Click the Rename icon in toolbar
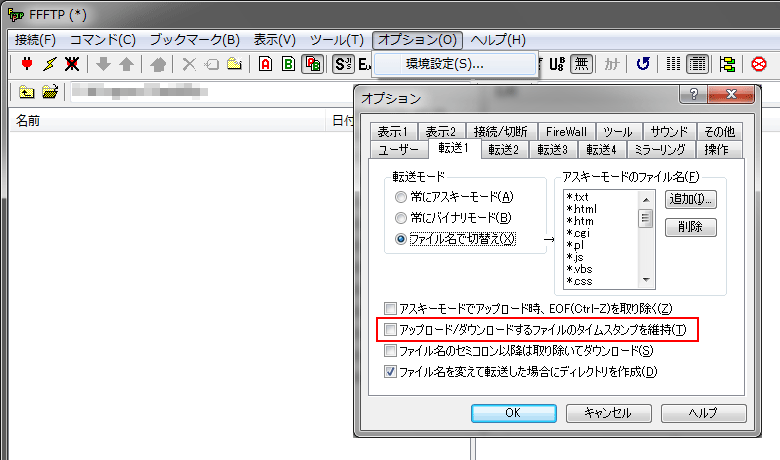Screen dimensions: 780x460 tap(212, 64)
